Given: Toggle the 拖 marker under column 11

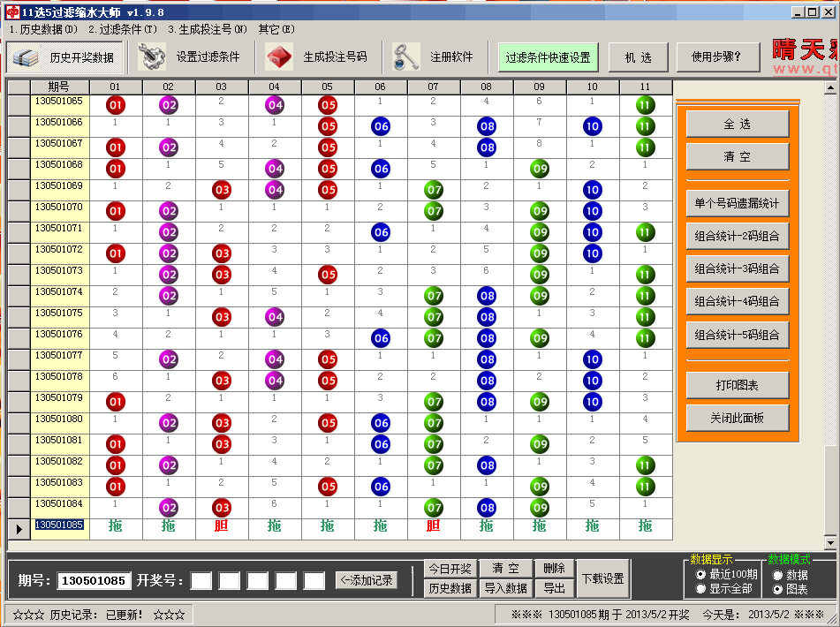Looking at the screenshot, I should pyautogui.click(x=645, y=525).
